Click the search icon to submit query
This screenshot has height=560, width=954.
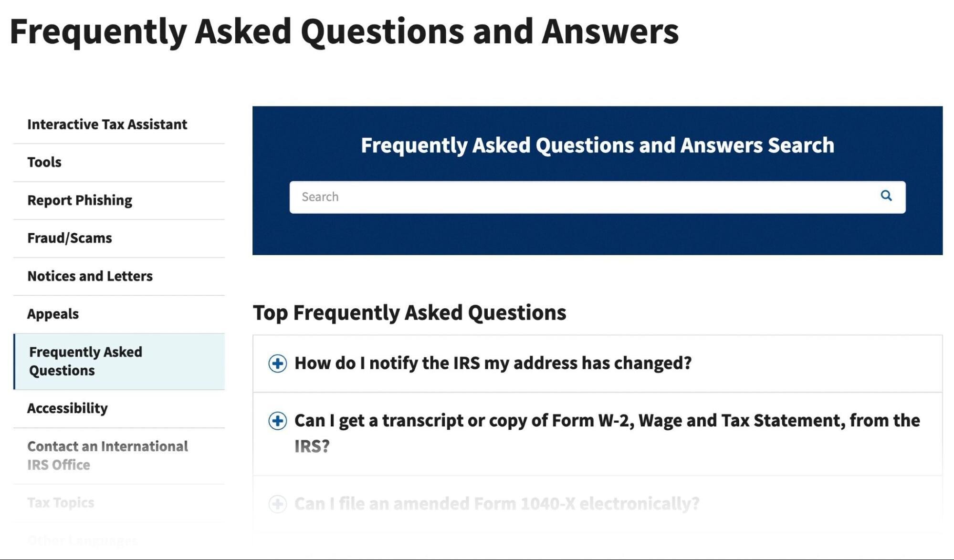(887, 196)
